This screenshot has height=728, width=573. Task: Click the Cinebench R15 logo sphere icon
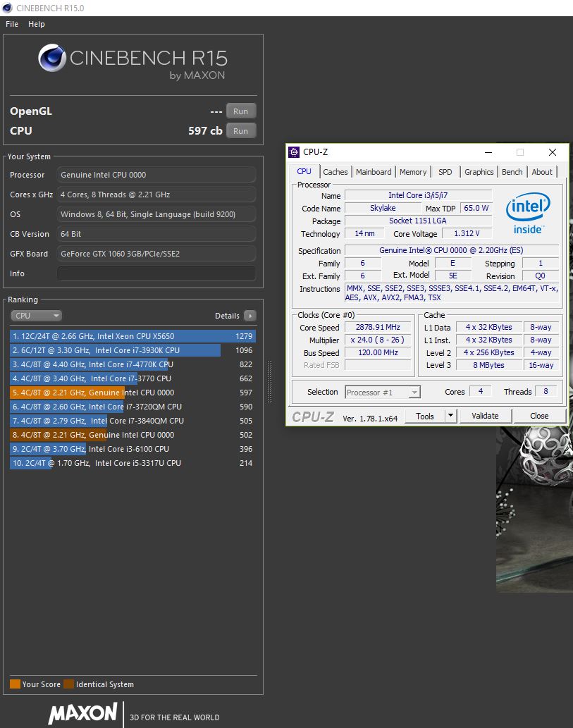(x=52, y=58)
